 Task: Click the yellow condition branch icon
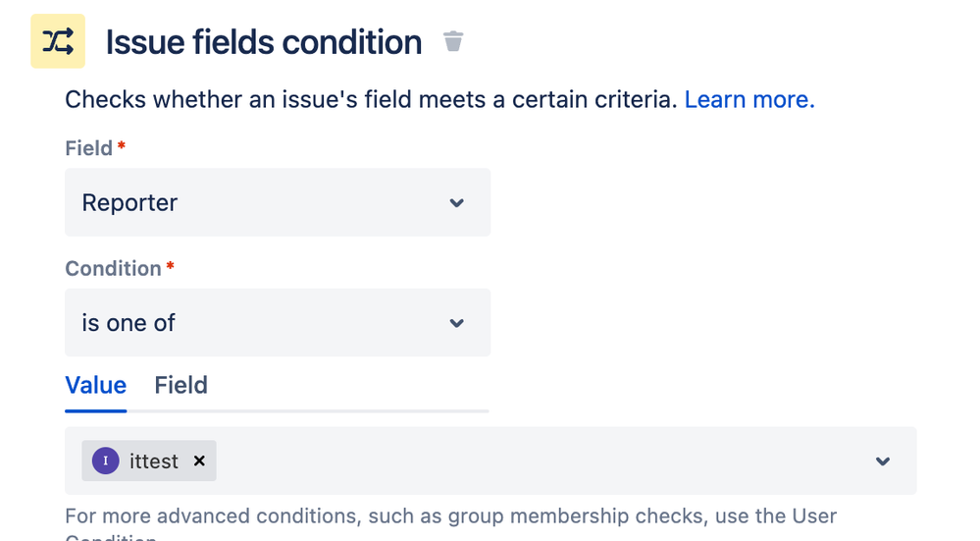pos(58,41)
